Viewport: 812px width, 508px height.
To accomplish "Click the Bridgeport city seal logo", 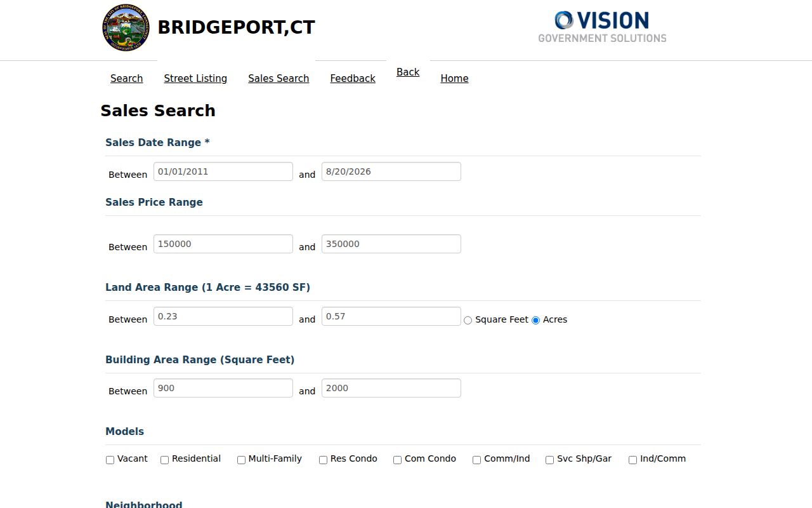I will (x=126, y=27).
